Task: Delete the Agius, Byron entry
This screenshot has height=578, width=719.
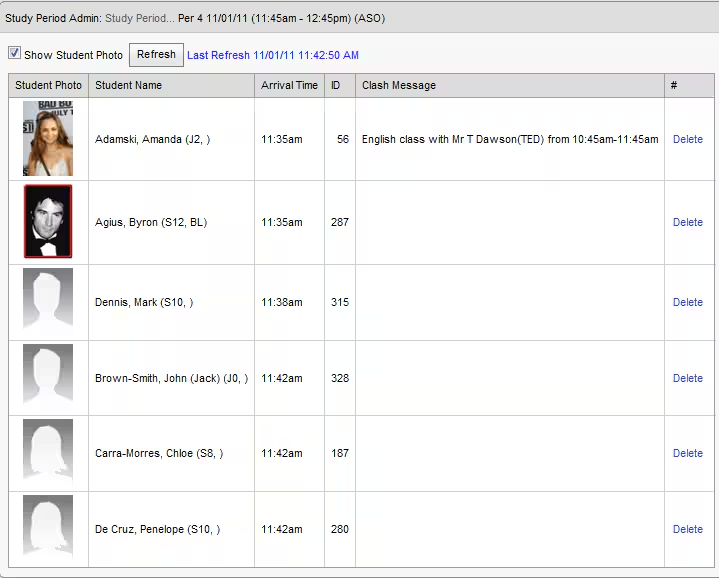Action: (687, 222)
